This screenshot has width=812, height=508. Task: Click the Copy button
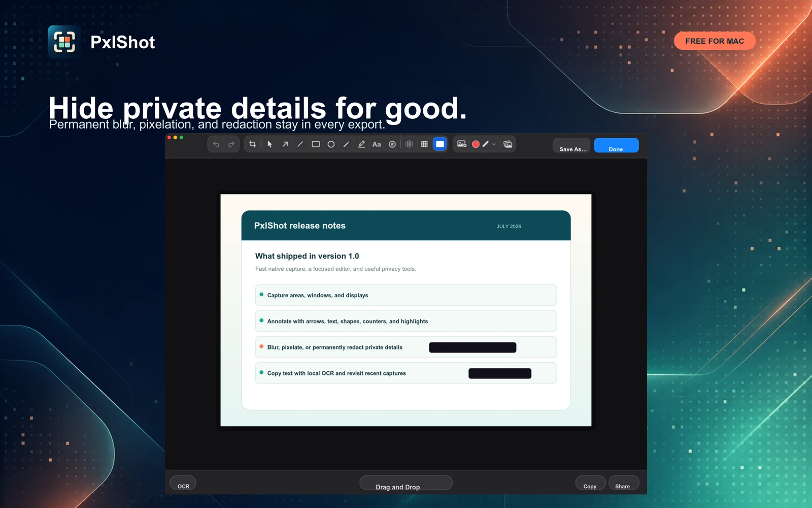tap(590, 483)
